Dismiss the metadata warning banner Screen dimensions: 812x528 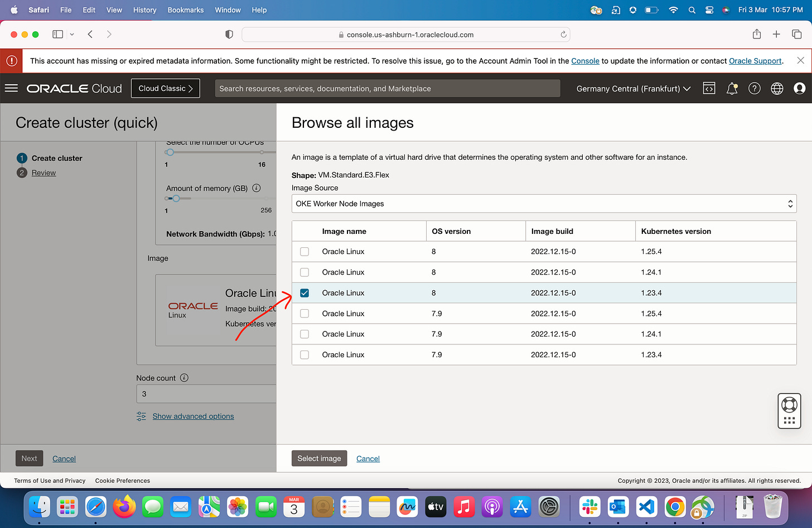(x=800, y=60)
